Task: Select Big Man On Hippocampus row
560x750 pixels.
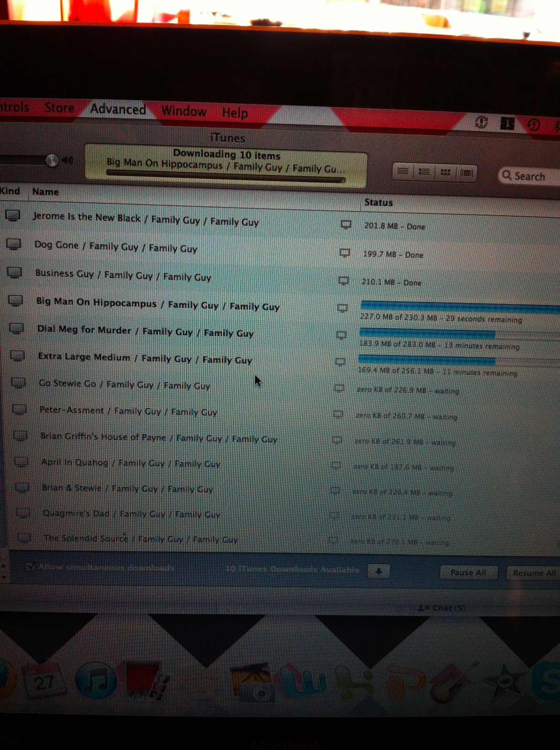Action: tap(280, 306)
